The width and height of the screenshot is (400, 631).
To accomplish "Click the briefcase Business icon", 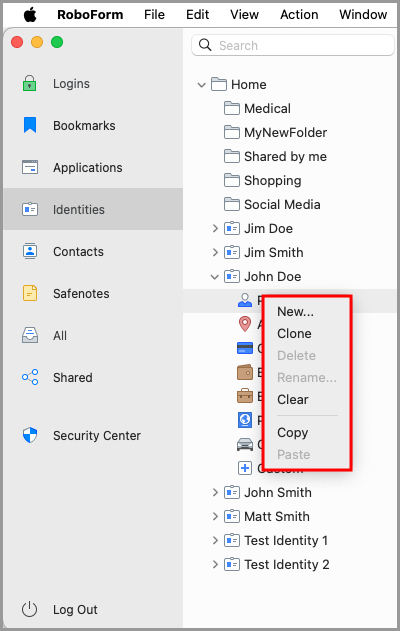I will [245, 396].
